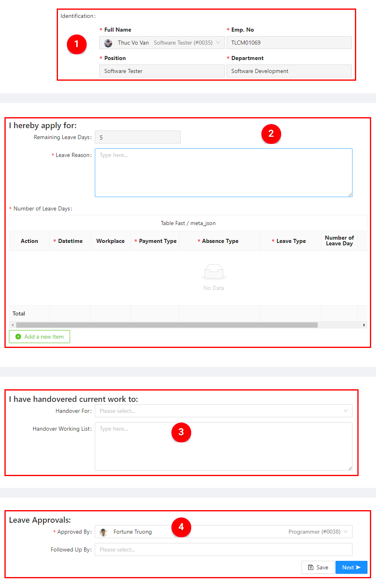The image size is (376, 588).
Task: Expand the Approved By dropdown chevron
Action: click(x=346, y=532)
